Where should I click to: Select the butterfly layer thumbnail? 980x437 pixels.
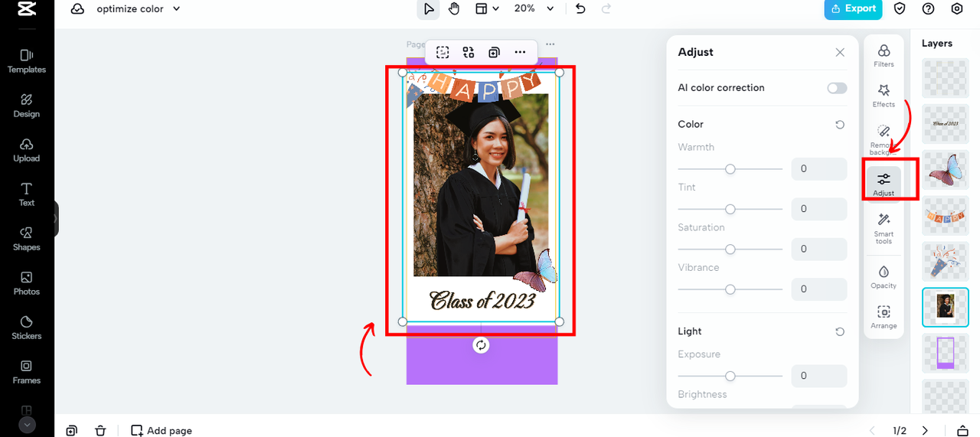pyautogui.click(x=946, y=170)
